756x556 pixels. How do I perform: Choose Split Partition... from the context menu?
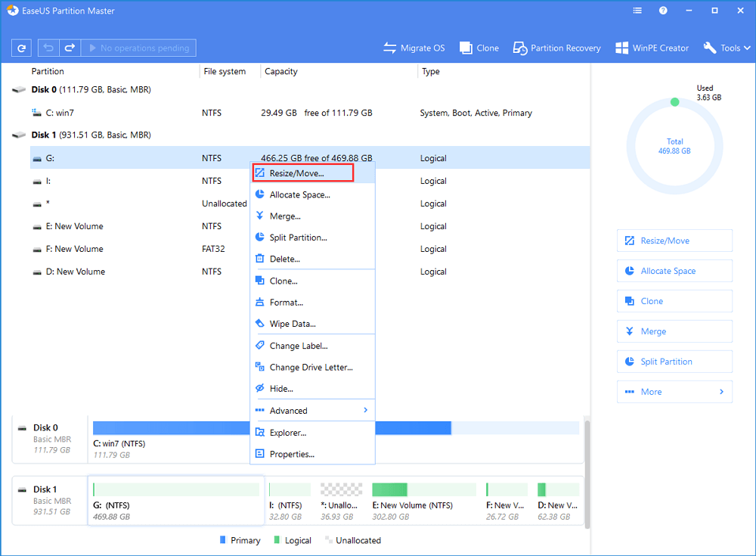[312, 238]
